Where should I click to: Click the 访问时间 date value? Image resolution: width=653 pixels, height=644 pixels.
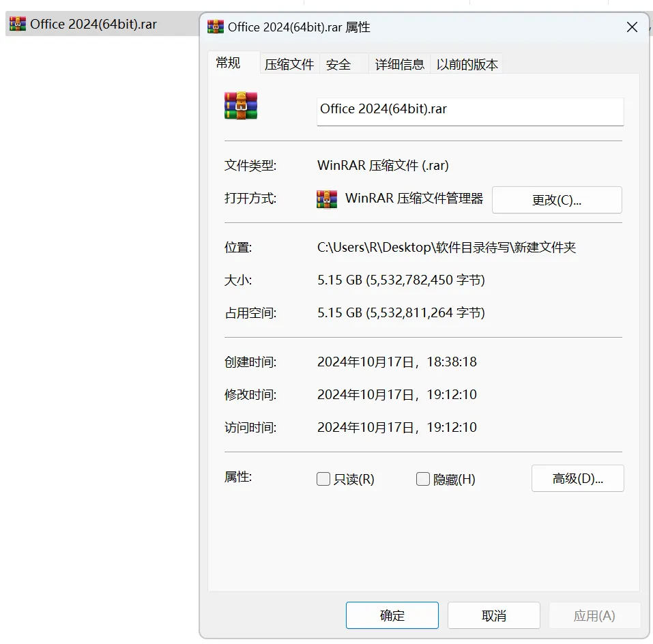[397, 427]
